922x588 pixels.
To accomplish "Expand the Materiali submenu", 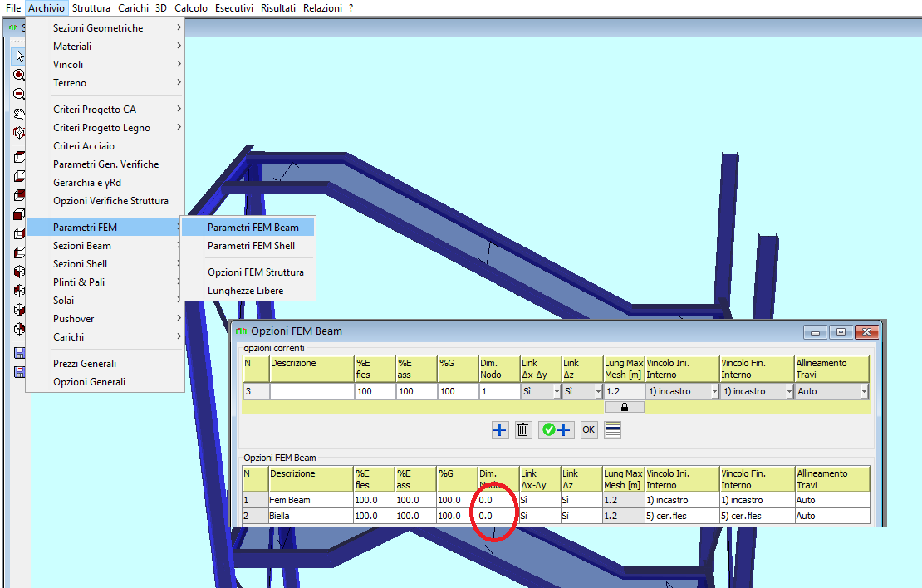I will [x=105, y=47].
